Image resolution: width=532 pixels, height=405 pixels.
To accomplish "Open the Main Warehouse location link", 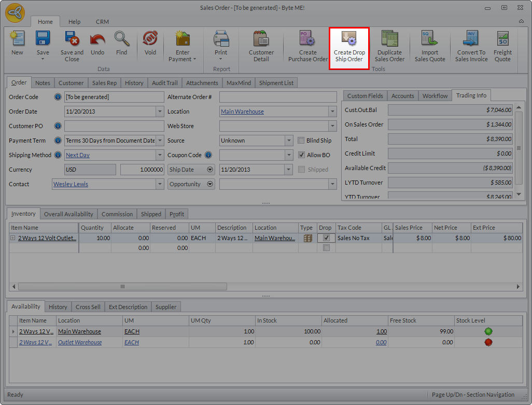I will (242, 111).
